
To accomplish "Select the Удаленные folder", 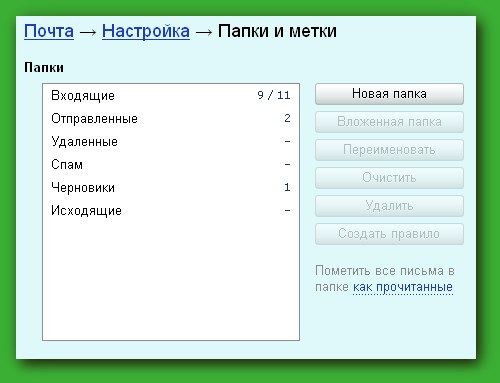I will [x=171, y=141].
